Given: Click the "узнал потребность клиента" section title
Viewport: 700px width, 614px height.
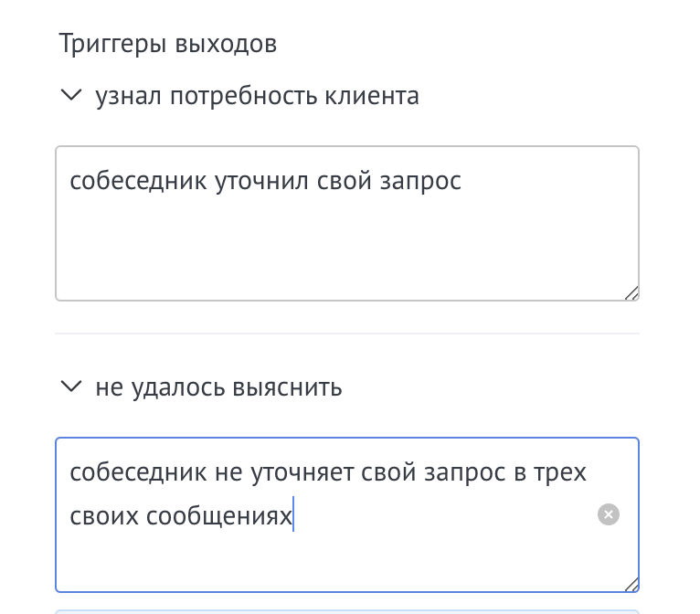Looking at the screenshot, I should [x=257, y=95].
